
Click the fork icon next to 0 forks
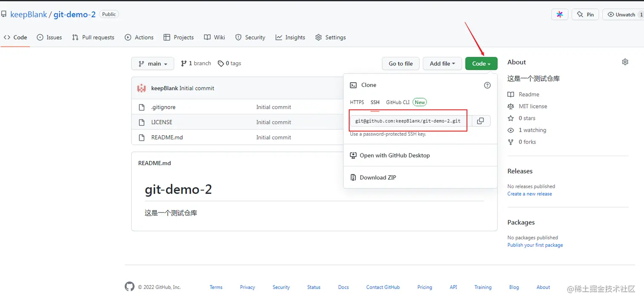click(511, 142)
